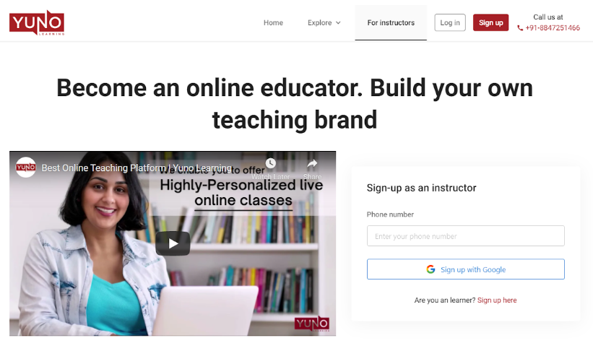
Task: Open the Explore menu
Action: click(324, 22)
